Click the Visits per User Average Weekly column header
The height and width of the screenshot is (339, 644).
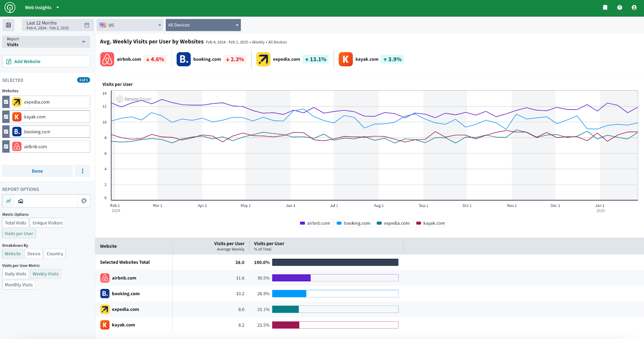click(229, 246)
